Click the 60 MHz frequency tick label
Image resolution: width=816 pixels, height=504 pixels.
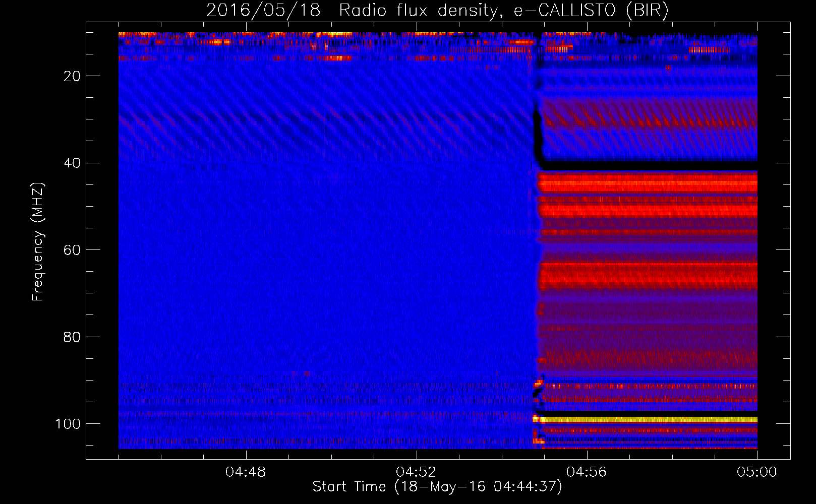click(x=72, y=250)
